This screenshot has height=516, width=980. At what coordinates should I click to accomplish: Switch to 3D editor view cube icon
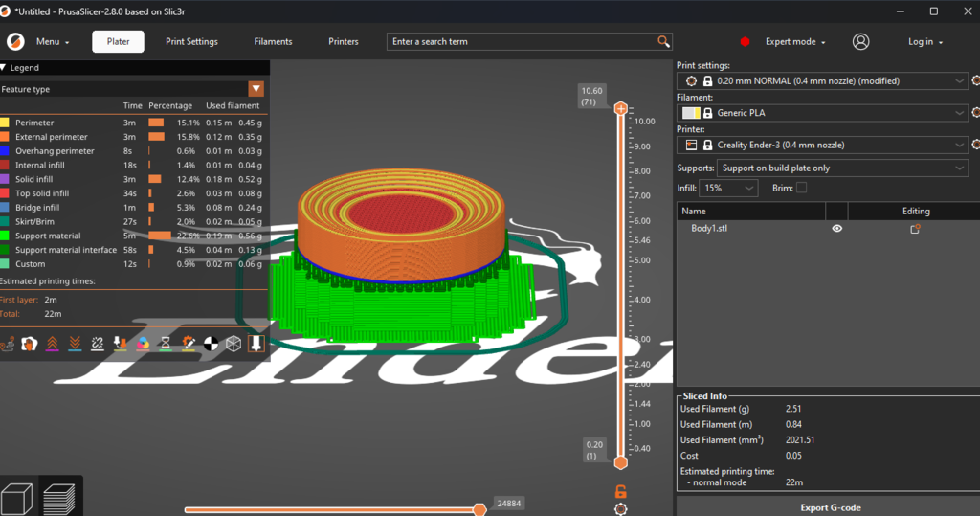17,499
